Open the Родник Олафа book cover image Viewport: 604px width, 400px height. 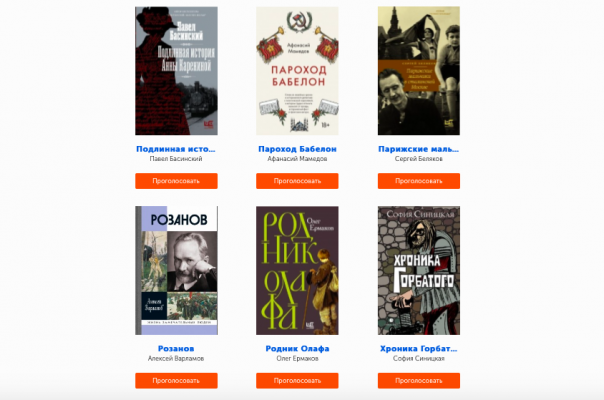pyautogui.click(x=297, y=270)
